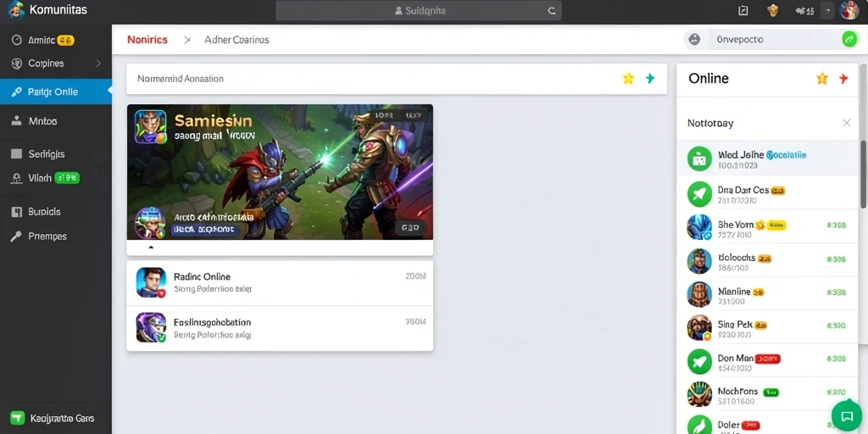Star the Nornemind Aonaation panel
868x434 pixels.
628,79
